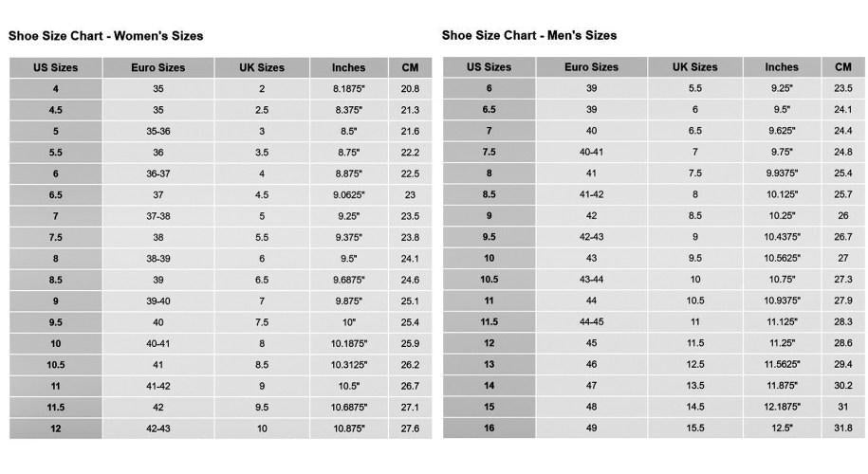Click the 8.1875" inches cell
This screenshot has width=868, height=474.
point(348,89)
